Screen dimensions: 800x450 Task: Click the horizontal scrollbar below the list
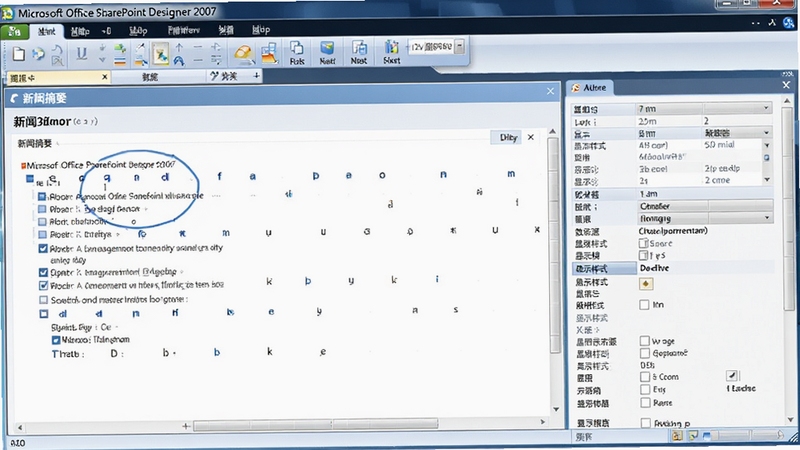coord(316,424)
